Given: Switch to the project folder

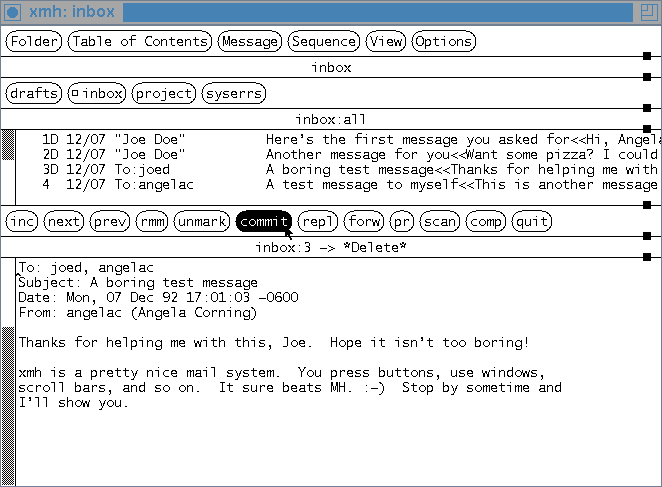Looking at the screenshot, I should pos(163,93).
